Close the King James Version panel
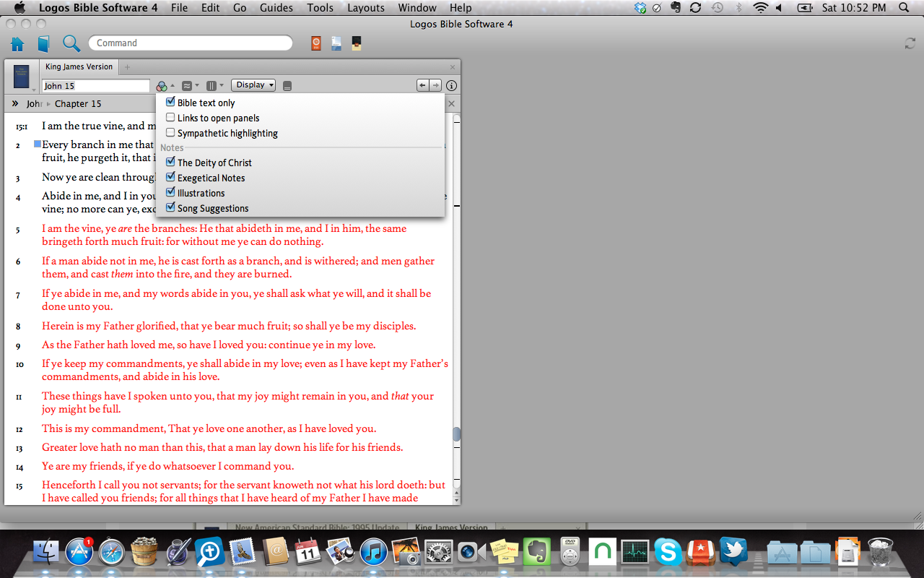This screenshot has height=578, width=924. point(453,67)
